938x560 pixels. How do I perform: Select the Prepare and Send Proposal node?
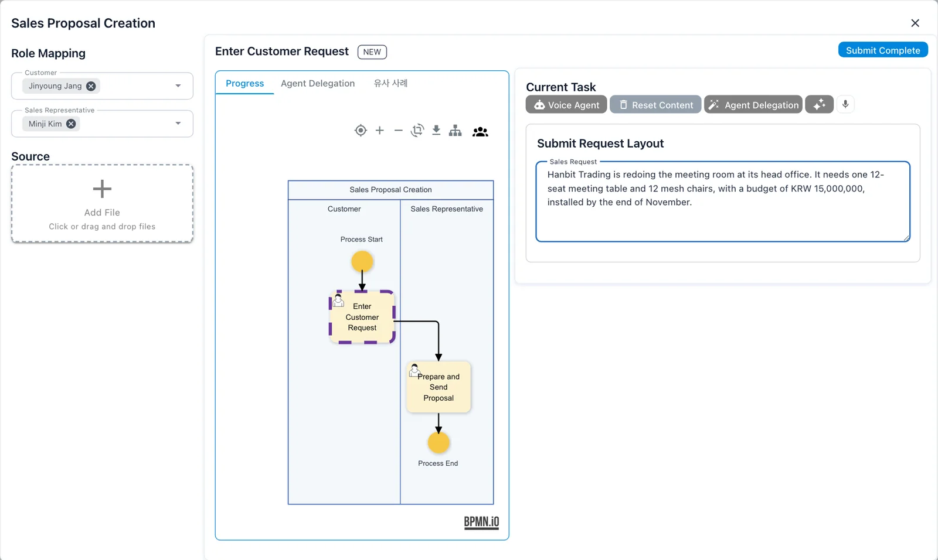point(439,387)
